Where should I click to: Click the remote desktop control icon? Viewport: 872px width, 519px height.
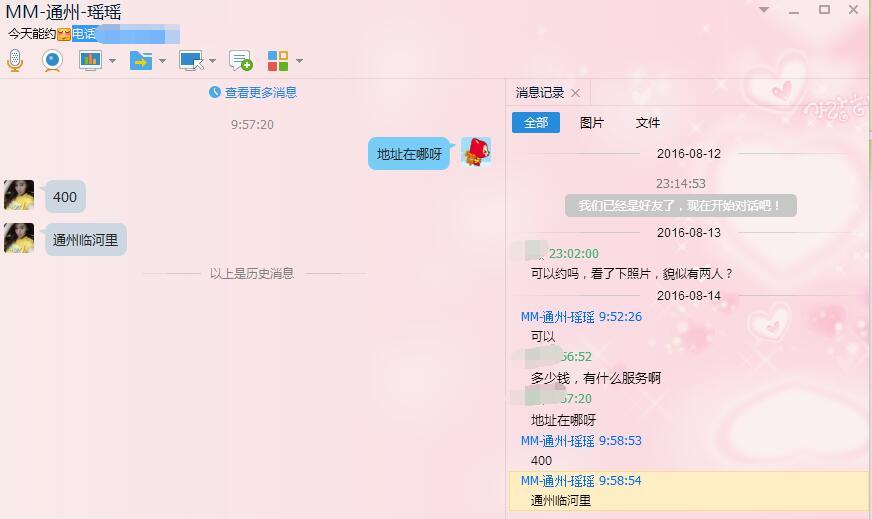point(191,60)
